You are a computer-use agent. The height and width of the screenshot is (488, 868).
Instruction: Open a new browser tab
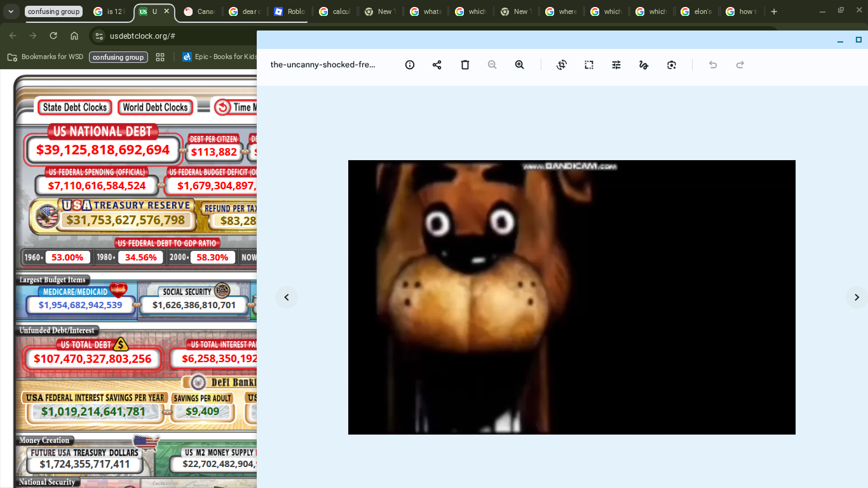click(x=774, y=11)
